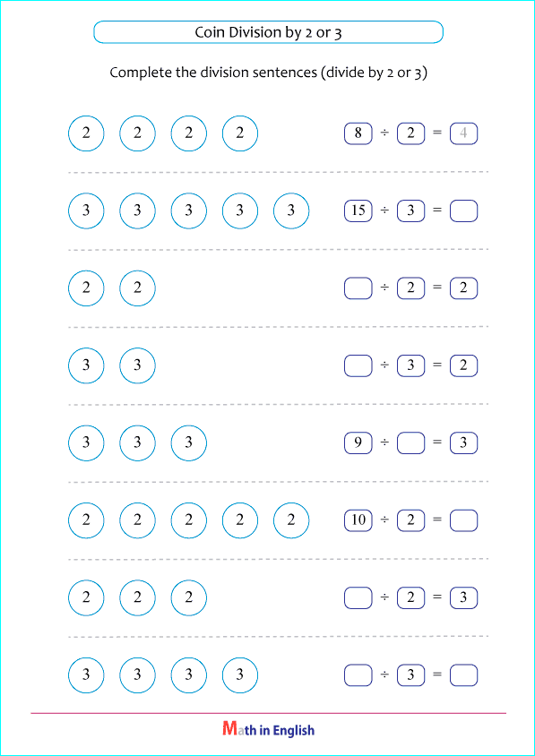This screenshot has height=756, width=535.
Task: Select the blank dividend box in row three
Action: coord(358,288)
